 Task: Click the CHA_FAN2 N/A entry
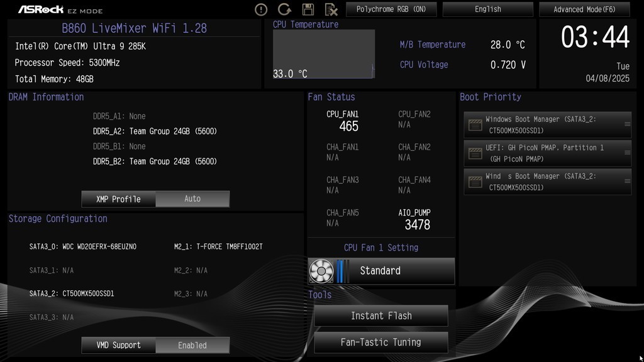[414, 152]
